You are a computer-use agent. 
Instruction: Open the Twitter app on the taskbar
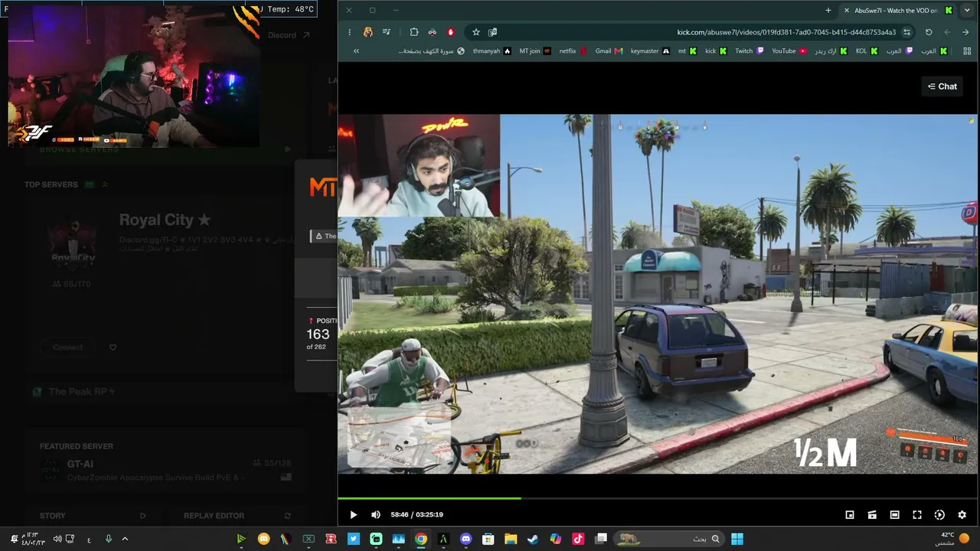[354, 540]
